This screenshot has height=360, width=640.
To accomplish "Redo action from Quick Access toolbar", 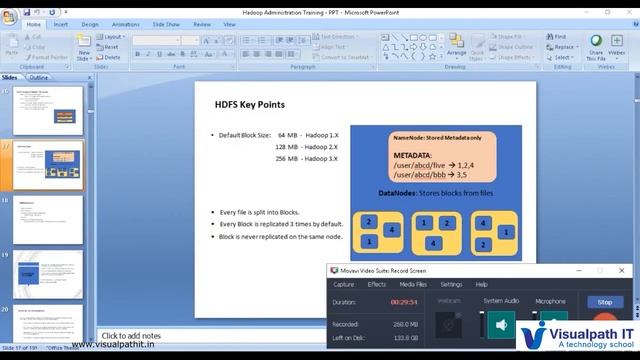I will point(52,13).
